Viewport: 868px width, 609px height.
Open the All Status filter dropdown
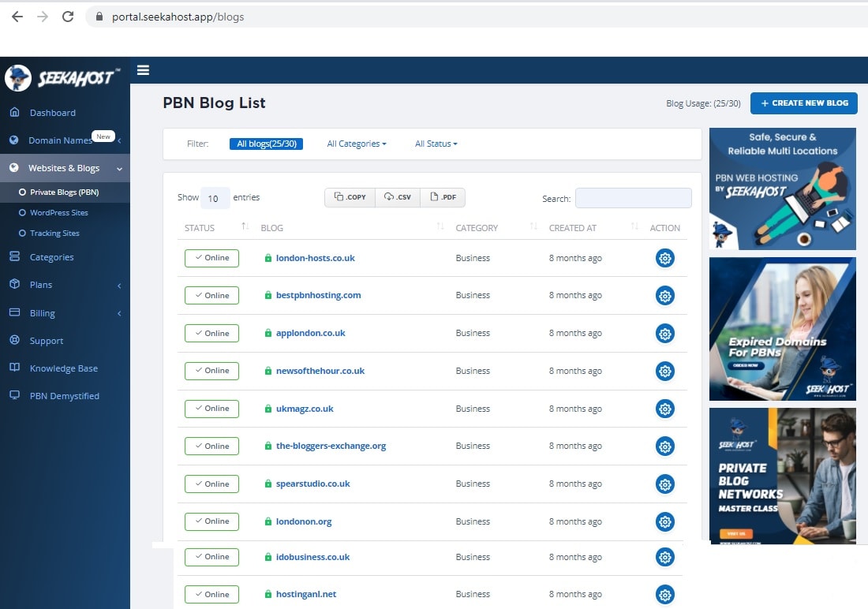click(x=436, y=144)
